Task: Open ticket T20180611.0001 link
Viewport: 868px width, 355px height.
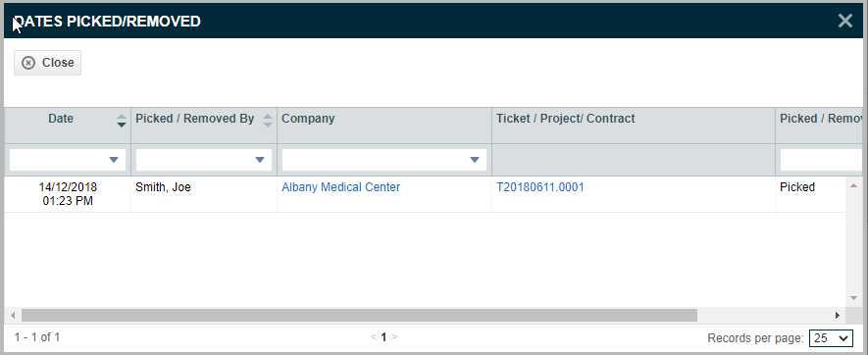Action: (x=540, y=187)
